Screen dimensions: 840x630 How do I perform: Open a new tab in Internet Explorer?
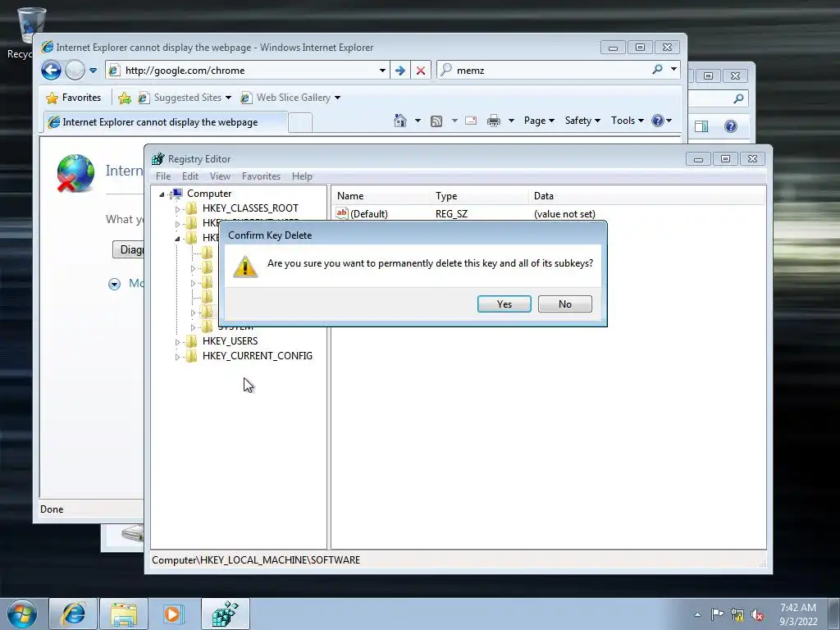pyautogui.click(x=300, y=123)
